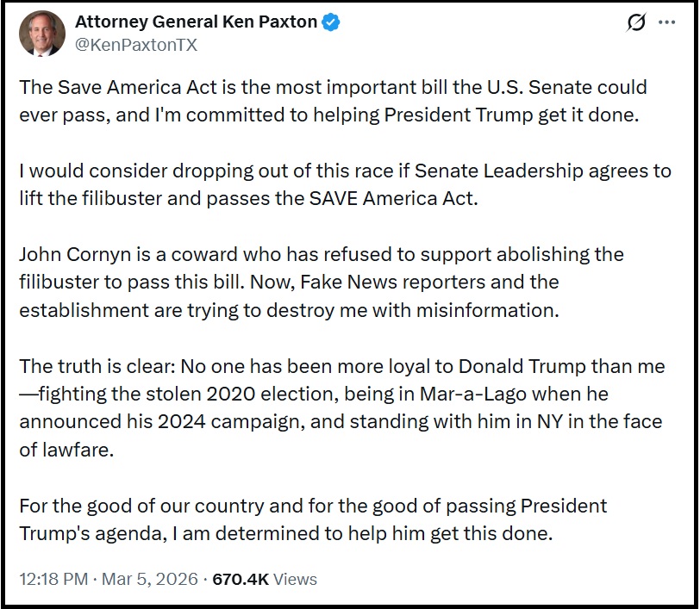The height and width of the screenshot is (609, 700).
Task: Click the closing 'For the good' paragraph
Action: pos(312,519)
